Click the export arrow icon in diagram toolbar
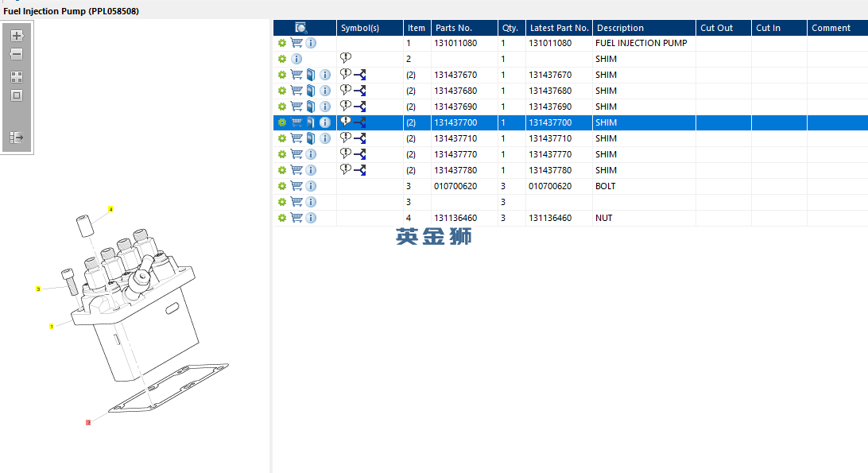 coord(17,138)
